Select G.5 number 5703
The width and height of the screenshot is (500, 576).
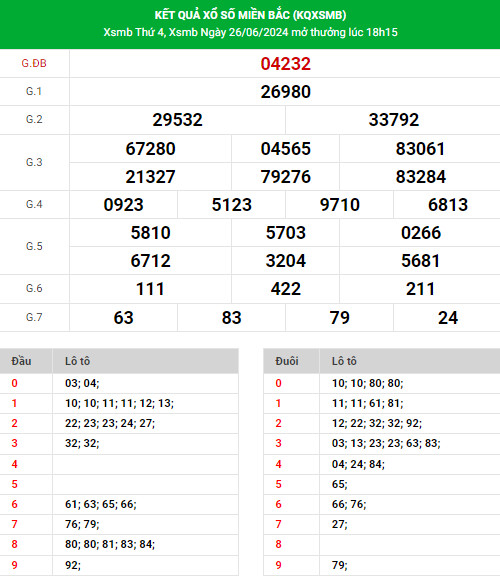point(285,233)
